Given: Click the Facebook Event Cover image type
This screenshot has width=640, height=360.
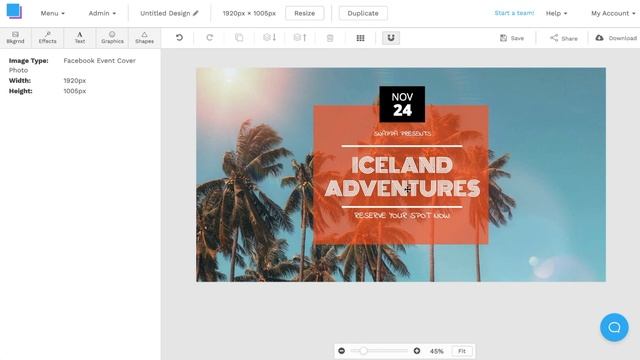Looking at the screenshot, I should pyautogui.click(x=100, y=60).
